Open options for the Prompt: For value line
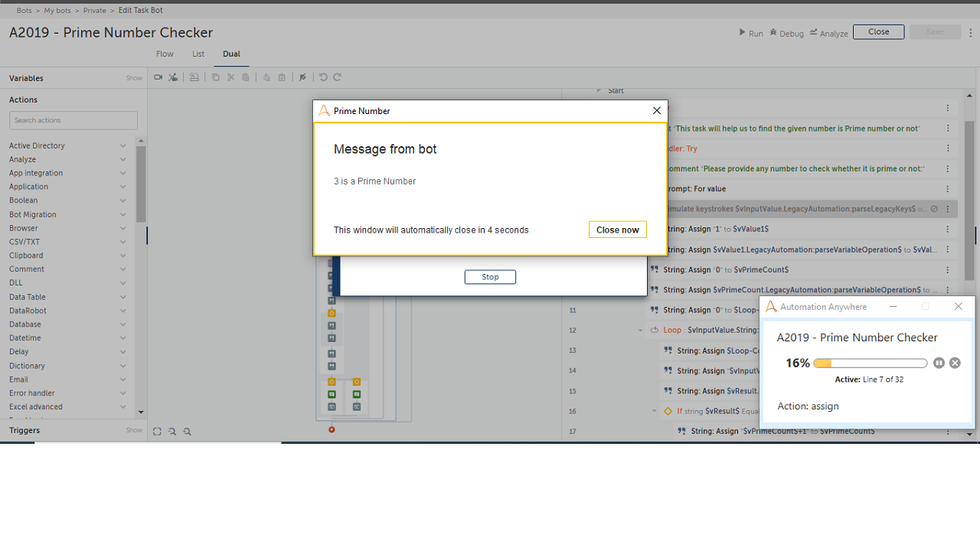The image size is (980, 551). [x=948, y=189]
